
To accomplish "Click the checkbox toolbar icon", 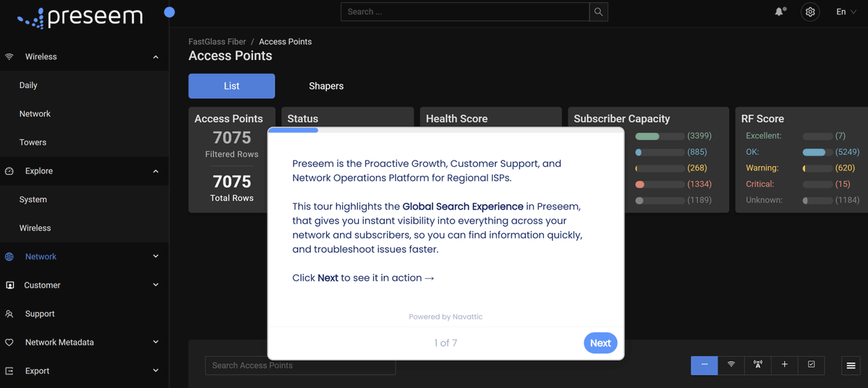I will coord(812,365).
